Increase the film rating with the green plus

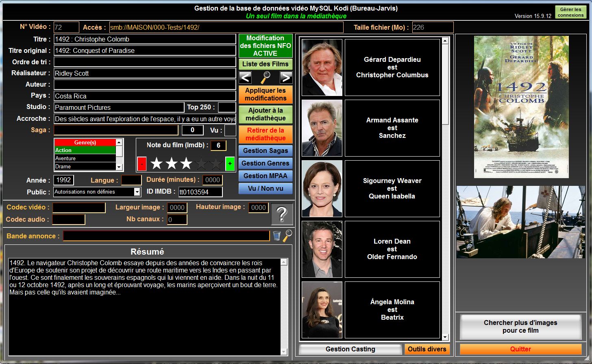(x=230, y=164)
